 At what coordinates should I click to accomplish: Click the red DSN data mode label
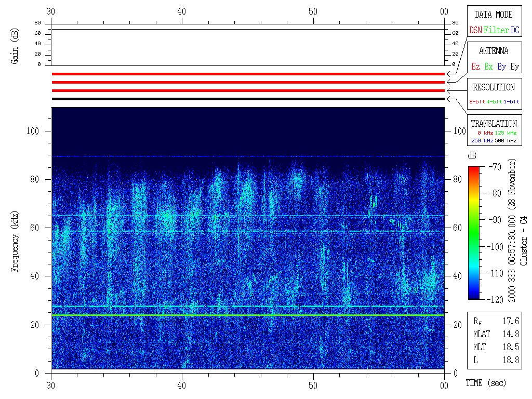(475, 30)
